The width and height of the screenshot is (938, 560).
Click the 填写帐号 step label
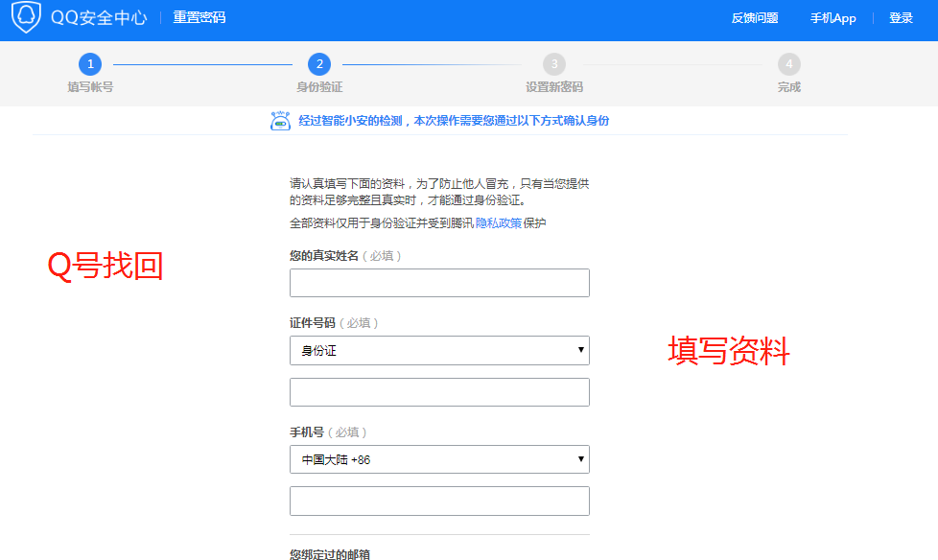90,87
